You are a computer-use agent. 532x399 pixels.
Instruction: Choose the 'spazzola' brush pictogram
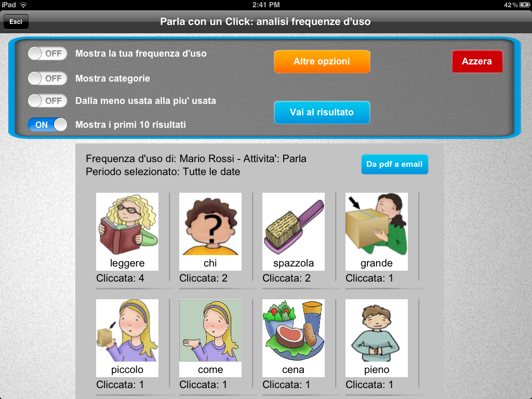294,231
